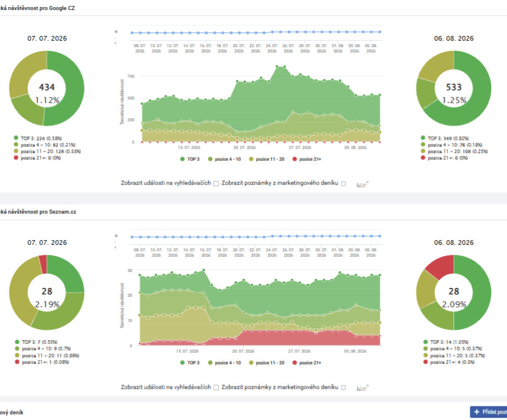
Task: Click legend entry 'pozice 11 - 20: 5 (0.37%)'
Action: pyautogui.click(x=454, y=355)
